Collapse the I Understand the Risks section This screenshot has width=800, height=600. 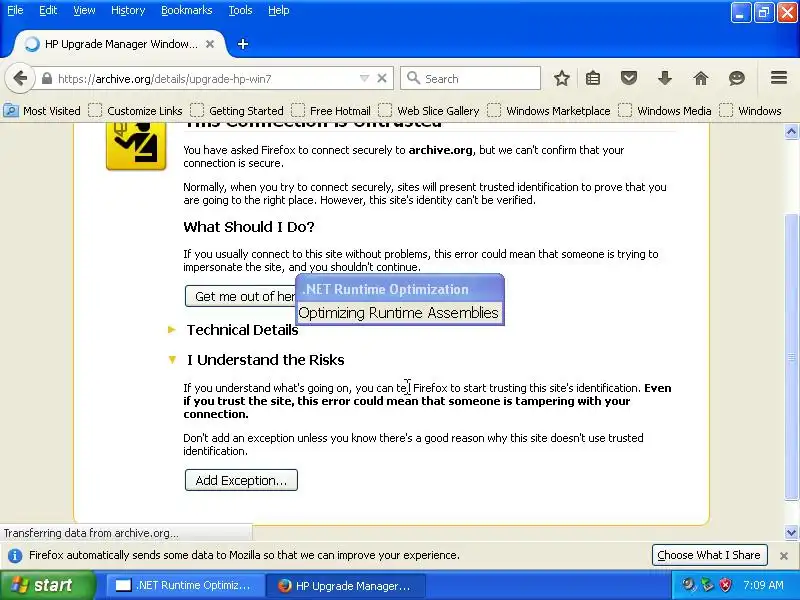[x=256, y=360]
